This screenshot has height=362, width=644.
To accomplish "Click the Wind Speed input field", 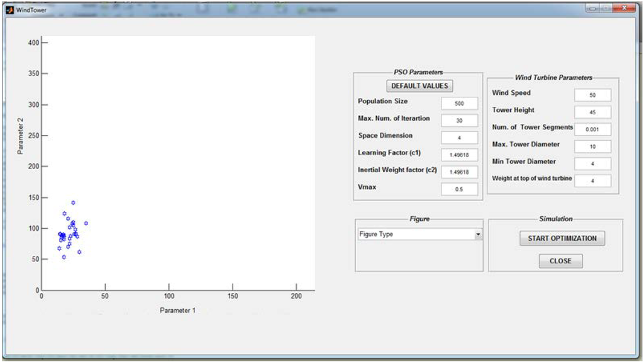I will coord(592,95).
